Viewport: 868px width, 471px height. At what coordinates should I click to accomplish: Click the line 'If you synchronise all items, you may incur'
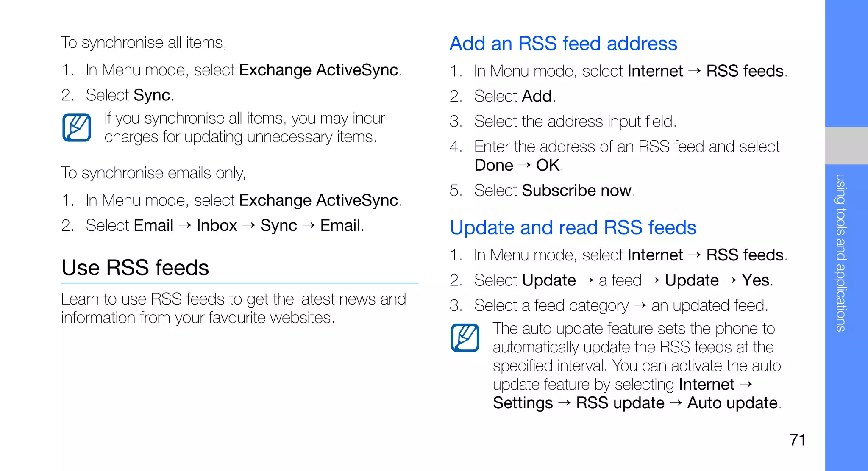point(245,118)
